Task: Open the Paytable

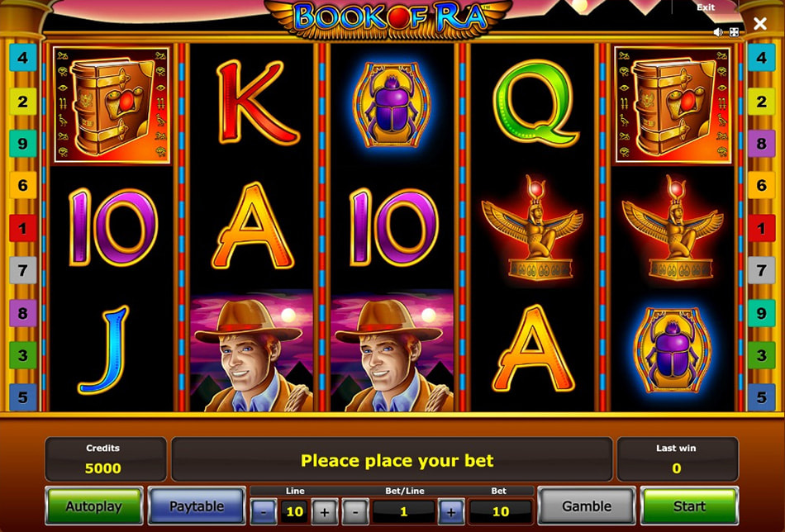Action: (197, 506)
